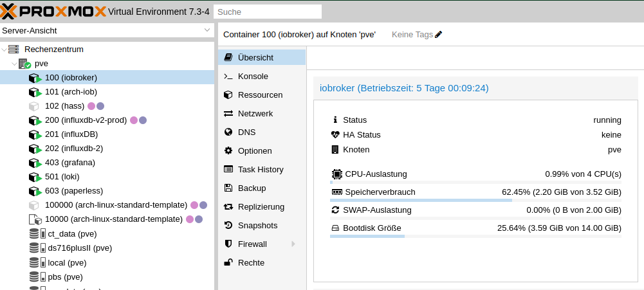Click the Bootdisk Größe progress bar
The height and width of the screenshot is (290, 644).
click(475, 236)
